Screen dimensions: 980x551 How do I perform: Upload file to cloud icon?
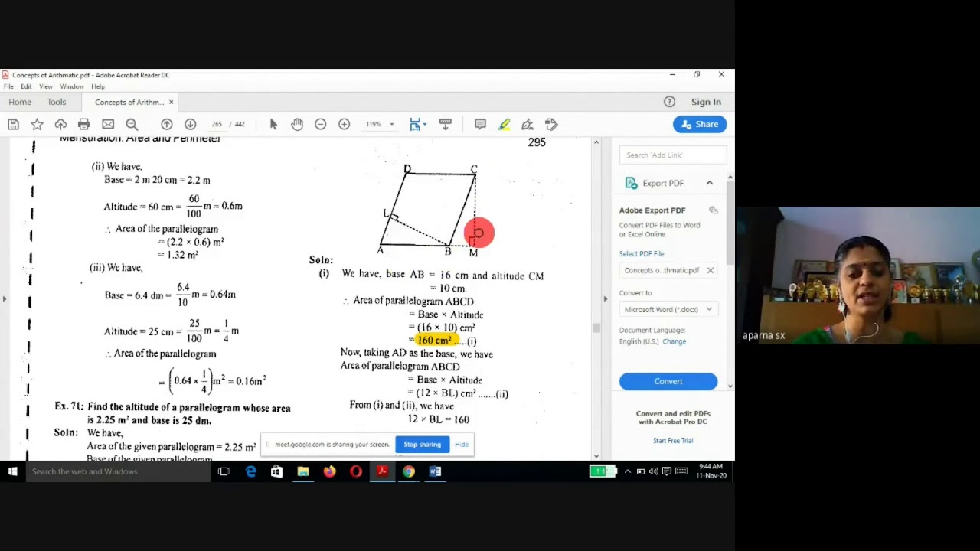pos(60,124)
